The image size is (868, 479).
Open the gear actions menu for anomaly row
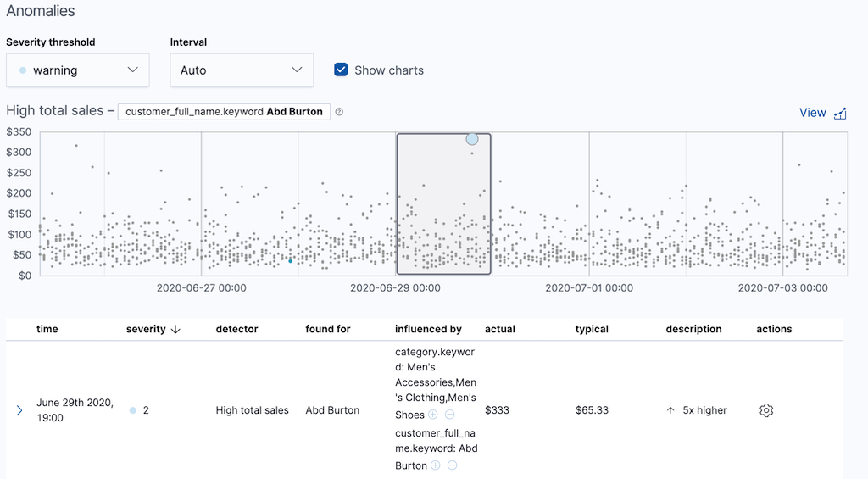(766, 410)
